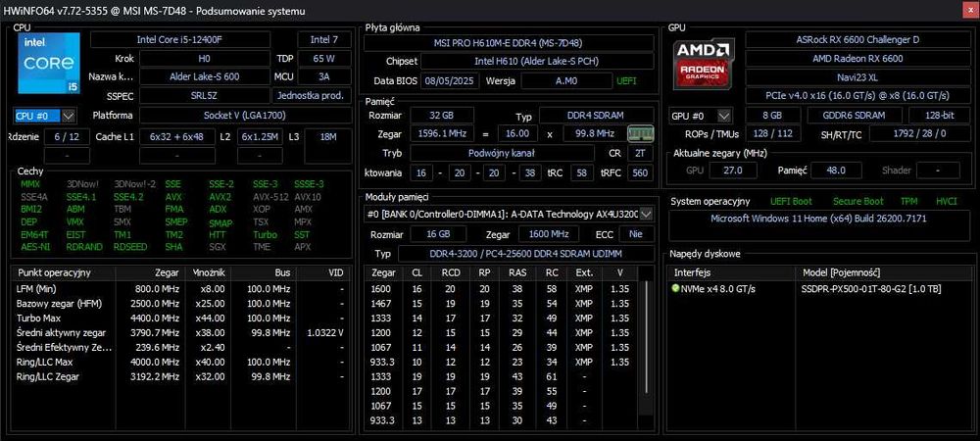The image size is (980, 441).
Task: Click the 'Intel H610 (Alder Lake-S PCH)' chipset field
Action: click(537, 61)
